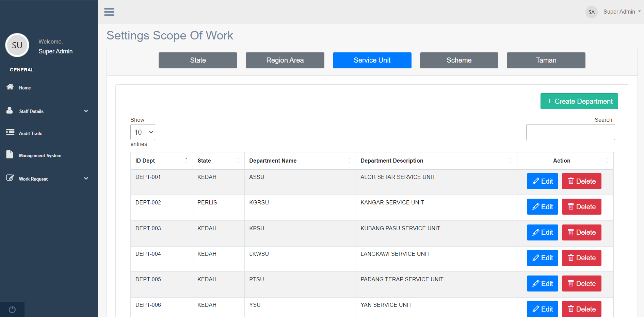
Task: Sort table by State column
Action: tap(219, 161)
